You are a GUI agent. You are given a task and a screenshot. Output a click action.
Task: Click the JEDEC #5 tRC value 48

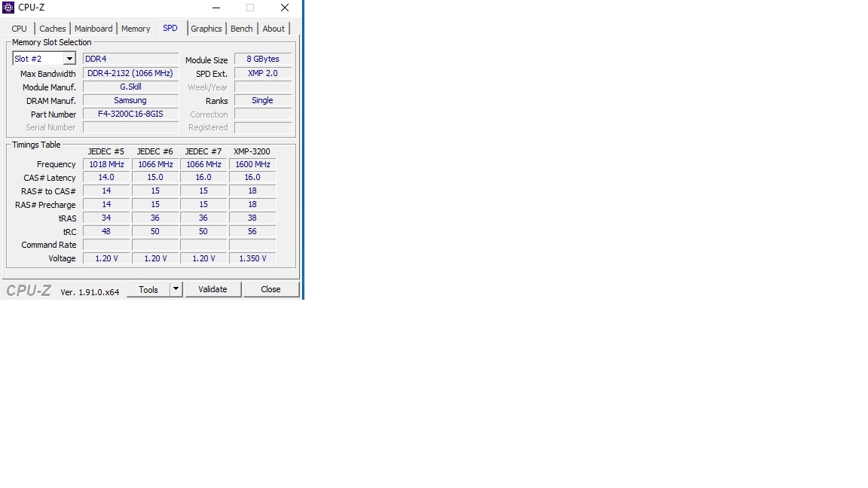pyautogui.click(x=106, y=231)
